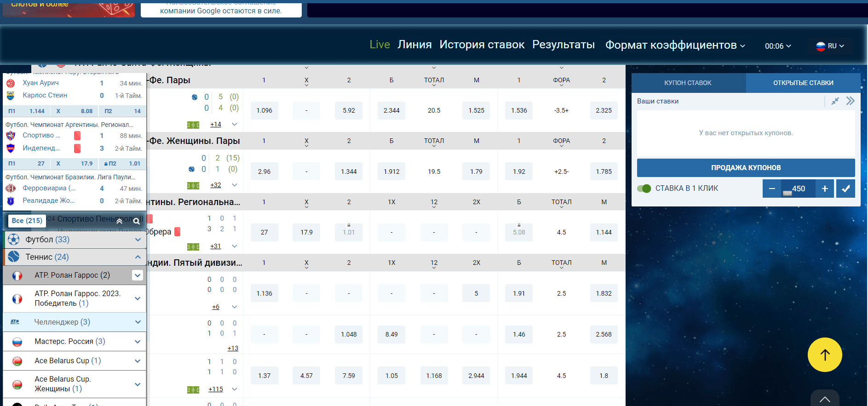Click the Спортиво team crest in sidebar
Image resolution: width=868 pixels, height=406 pixels.
coord(11,136)
